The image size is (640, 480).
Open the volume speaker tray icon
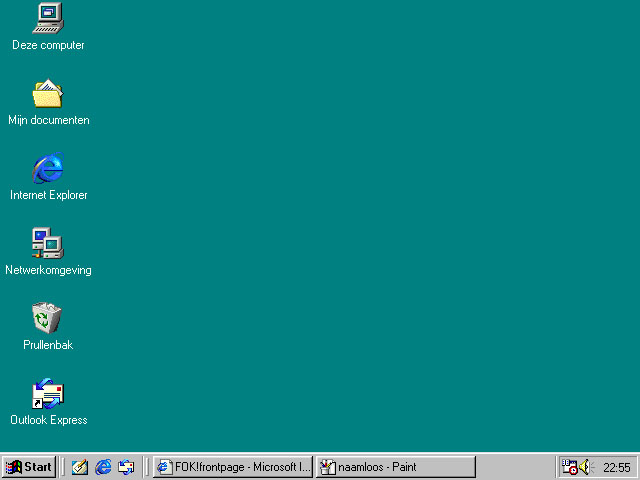[587, 467]
